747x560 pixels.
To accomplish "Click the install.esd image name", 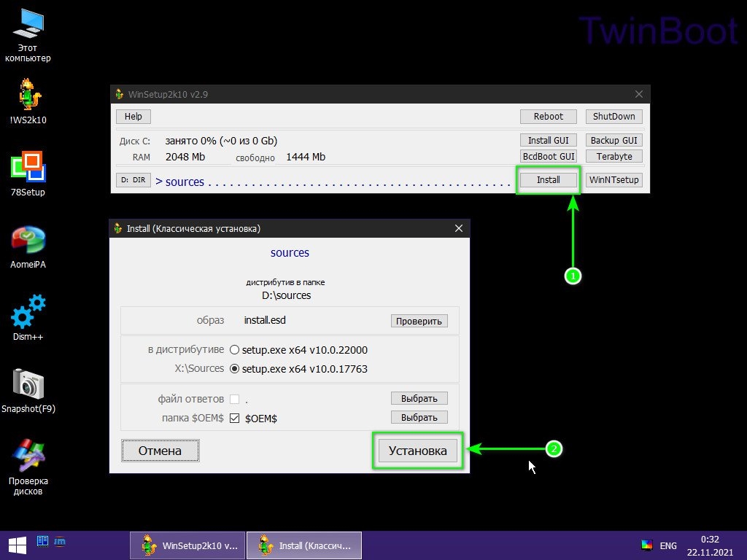I will (x=265, y=320).
